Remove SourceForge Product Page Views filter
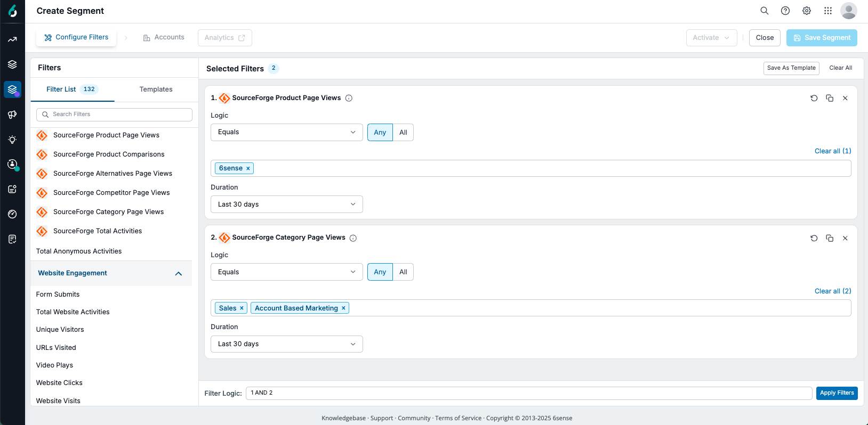This screenshot has width=868, height=425. pos(845,98)
